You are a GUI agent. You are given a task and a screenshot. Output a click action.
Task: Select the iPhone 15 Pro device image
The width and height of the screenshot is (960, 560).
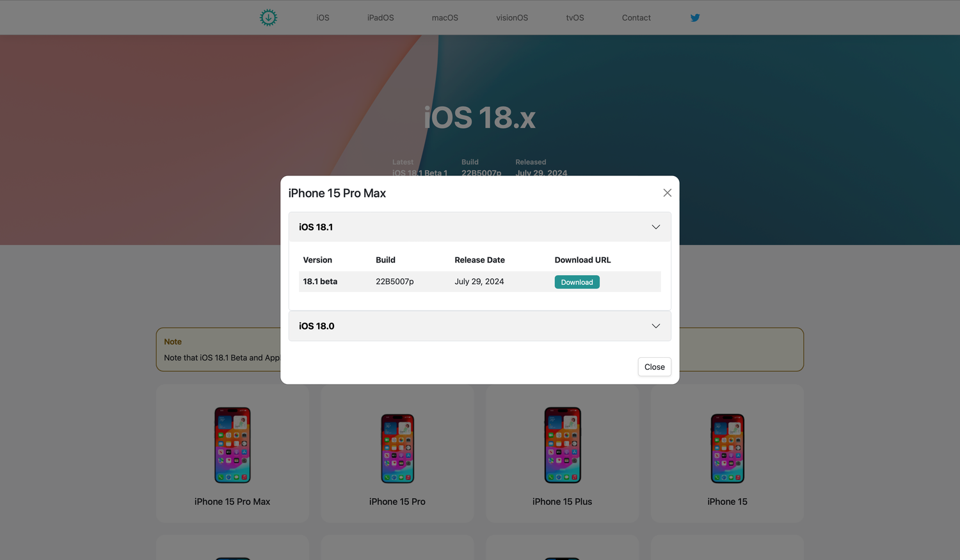tap(397, 448)
